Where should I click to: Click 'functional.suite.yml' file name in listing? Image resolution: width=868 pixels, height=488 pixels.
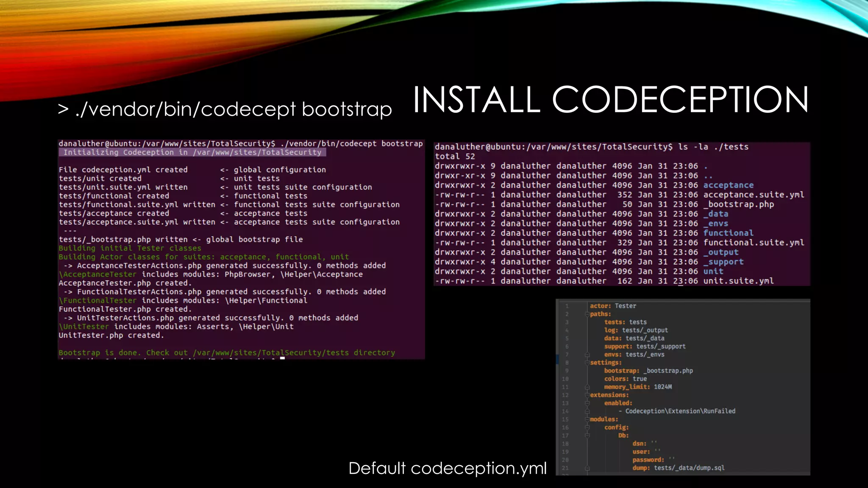pos(754,243)
